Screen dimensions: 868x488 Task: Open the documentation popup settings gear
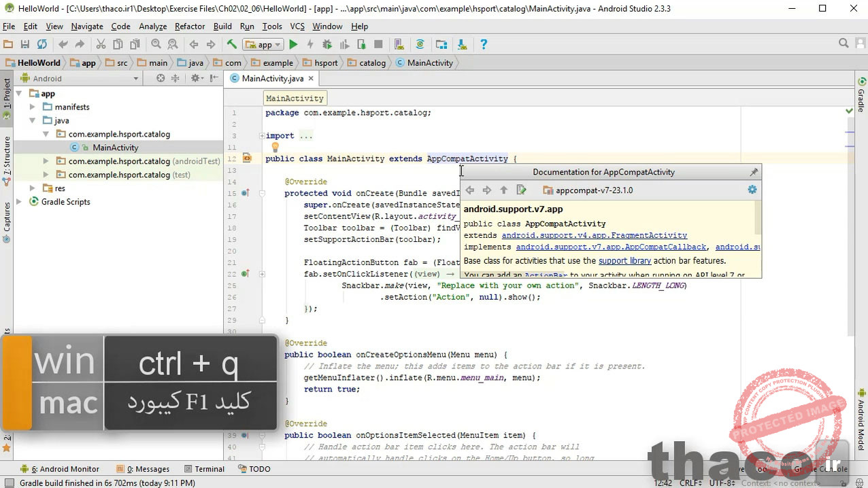click(x=752, y=190)
